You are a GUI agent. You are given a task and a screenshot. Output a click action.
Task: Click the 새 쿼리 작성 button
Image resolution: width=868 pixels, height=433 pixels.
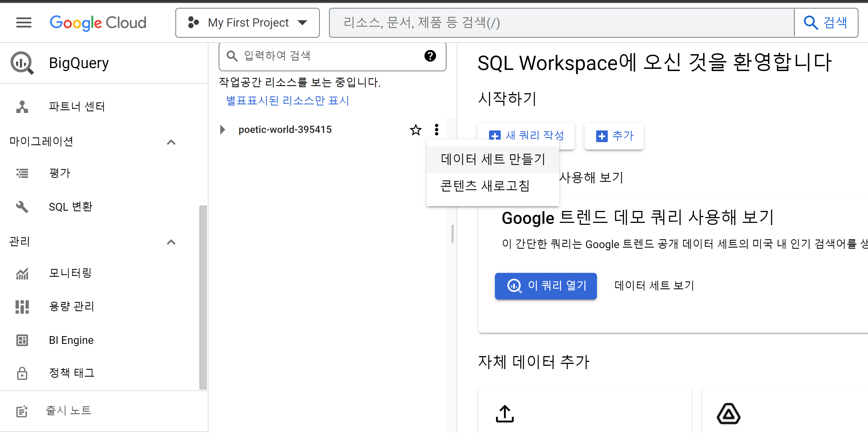click(526, 135)
